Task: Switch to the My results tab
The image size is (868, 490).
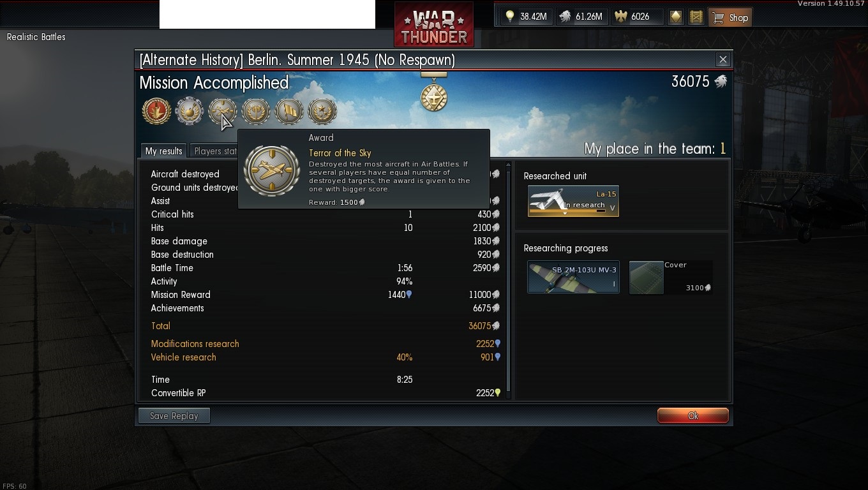Action: pos(163,151)
